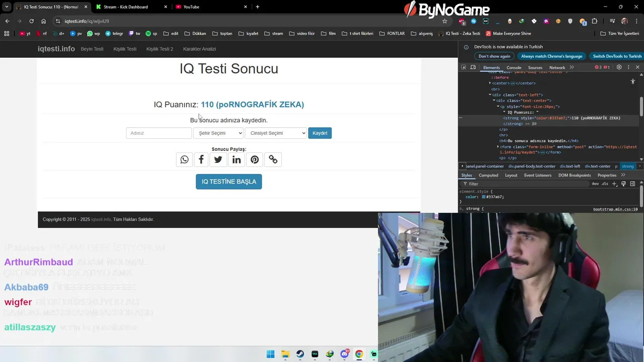Add new style rule with plus icon

614,184
